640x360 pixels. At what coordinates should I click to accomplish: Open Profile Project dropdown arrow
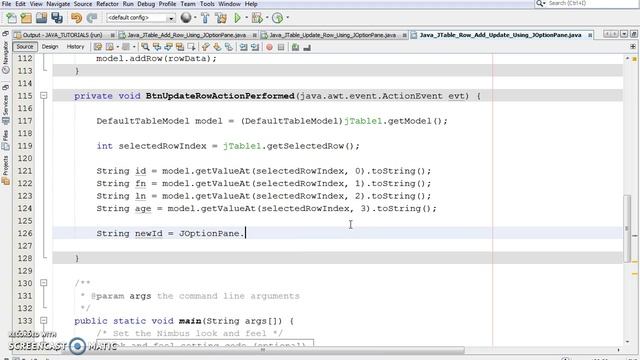point(287,18)
